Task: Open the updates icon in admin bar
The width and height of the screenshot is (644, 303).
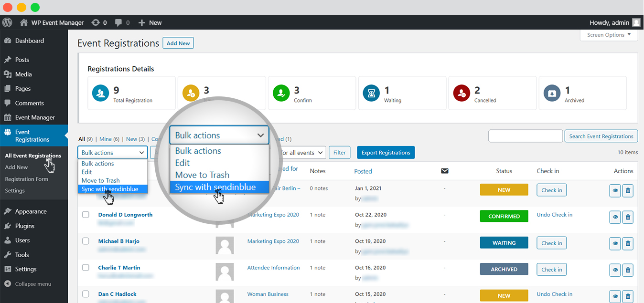Action: tap(96, 22)
